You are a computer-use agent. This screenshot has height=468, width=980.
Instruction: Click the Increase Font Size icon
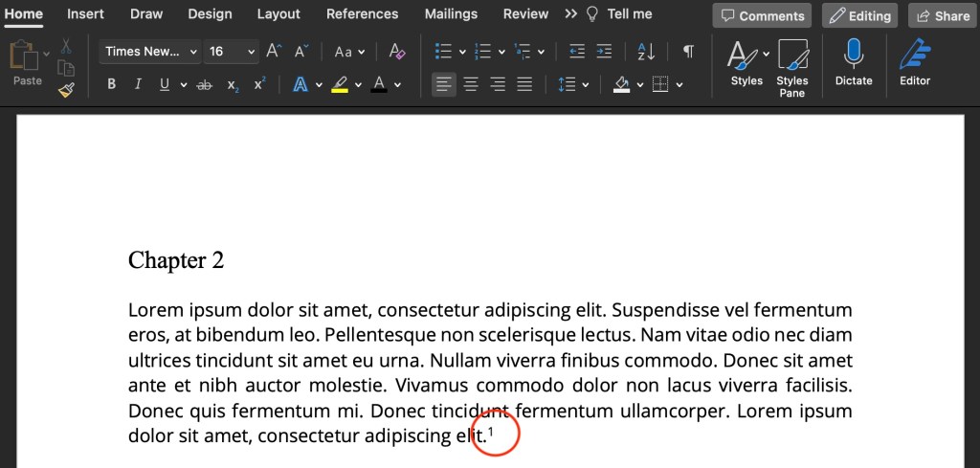click(274, 52)
